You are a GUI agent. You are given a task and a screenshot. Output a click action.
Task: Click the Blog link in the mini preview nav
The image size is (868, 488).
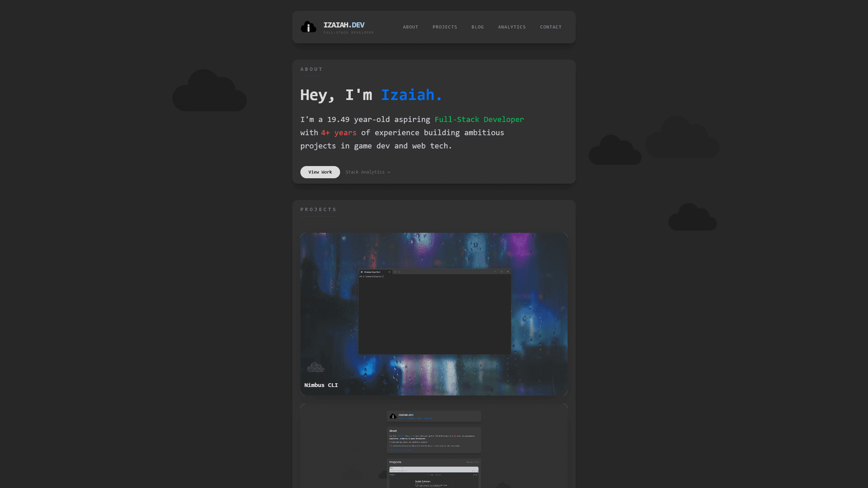point(419,418)
